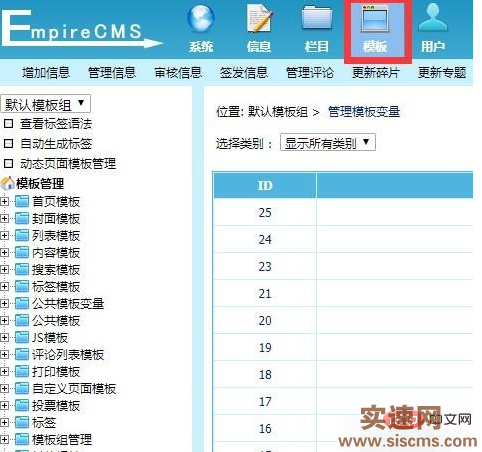The width and height of the screenshot is (482, 452).
Task: Click the 模板组管理 folder icon
Action: click(x=22, y=439)
